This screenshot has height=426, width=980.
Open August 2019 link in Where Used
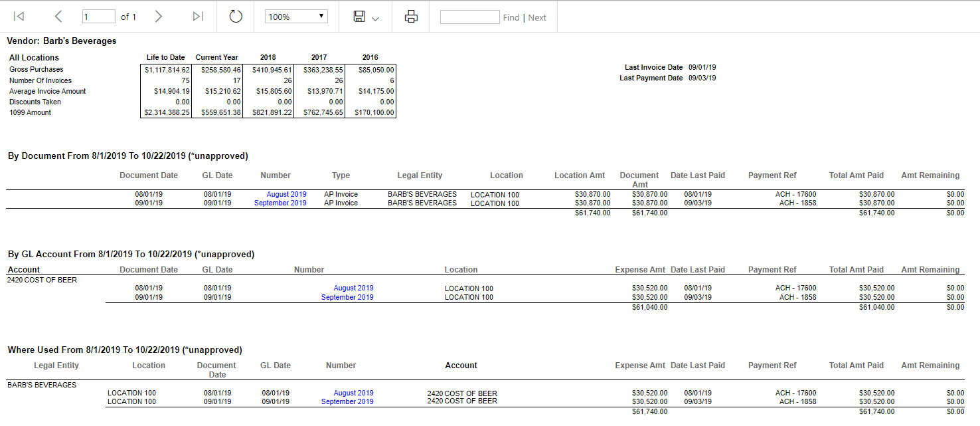click(x=353, y=393)
